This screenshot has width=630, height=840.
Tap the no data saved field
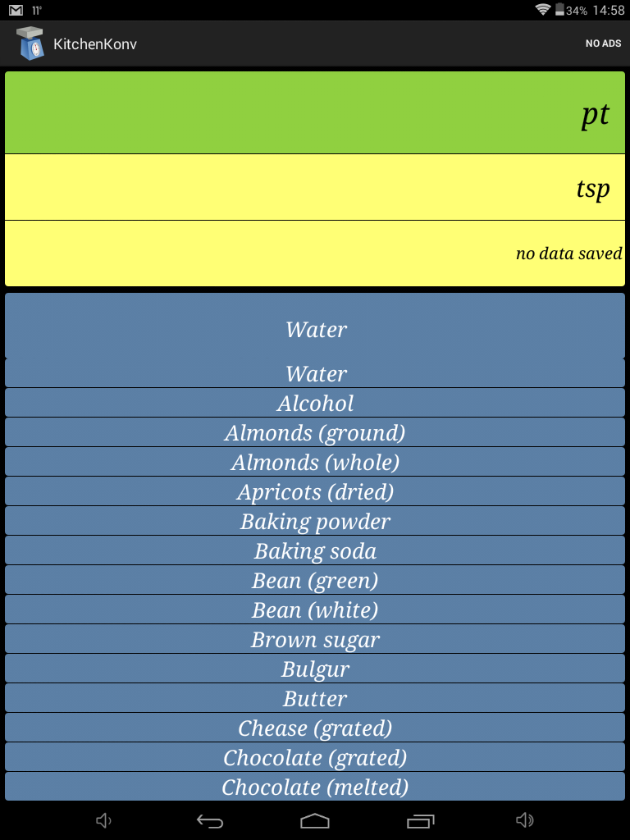315,253
